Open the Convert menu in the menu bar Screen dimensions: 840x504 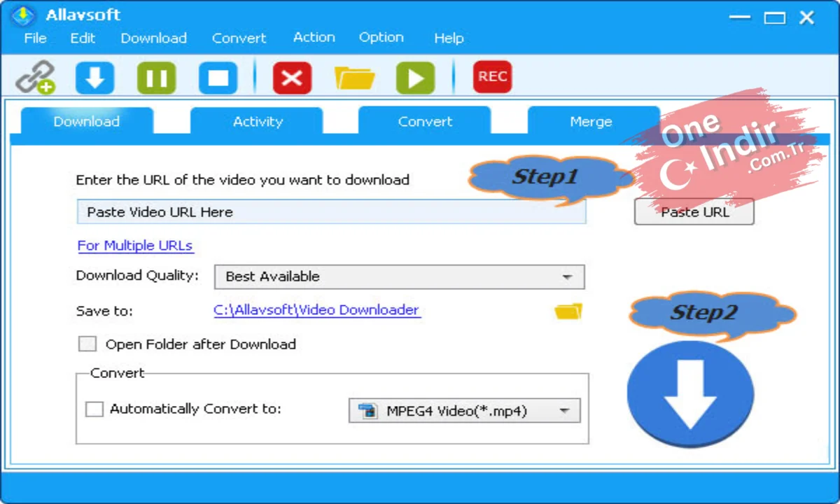click(239, 38)
